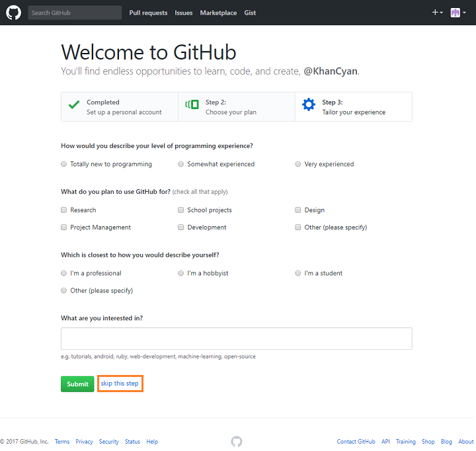Image resolution: width=476 pixels, height=451 pixels.
Task: Select Totally new to programming
Action: [63, 164]
